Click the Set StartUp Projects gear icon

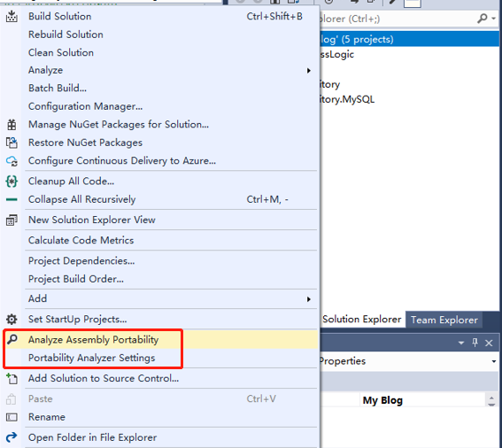coord(12,320)
